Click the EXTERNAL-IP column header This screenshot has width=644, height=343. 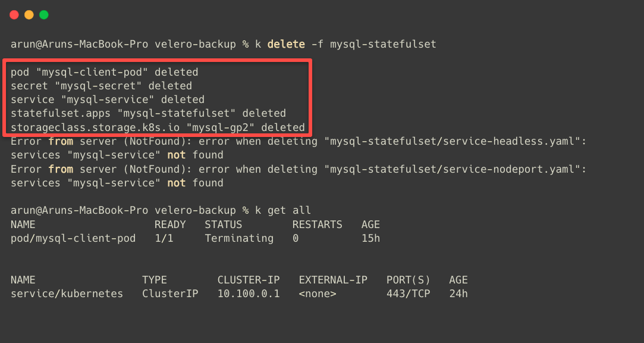(x=333, y=280)
